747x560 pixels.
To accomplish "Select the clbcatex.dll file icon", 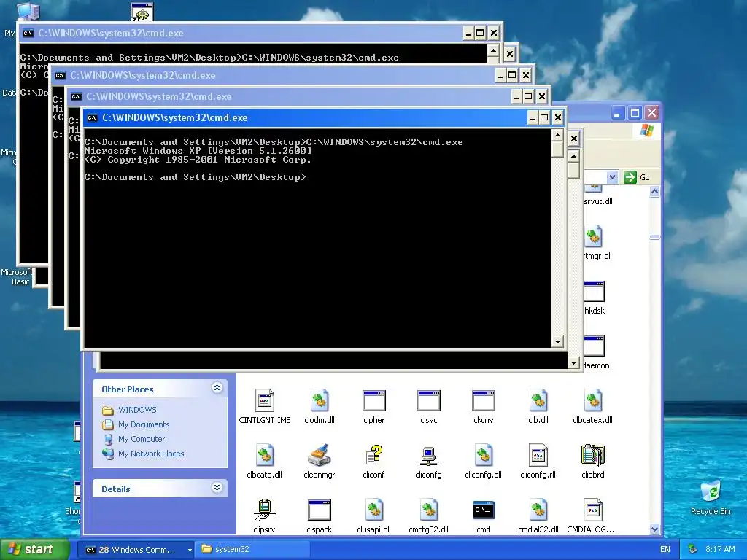I will [x=593, y=400].
